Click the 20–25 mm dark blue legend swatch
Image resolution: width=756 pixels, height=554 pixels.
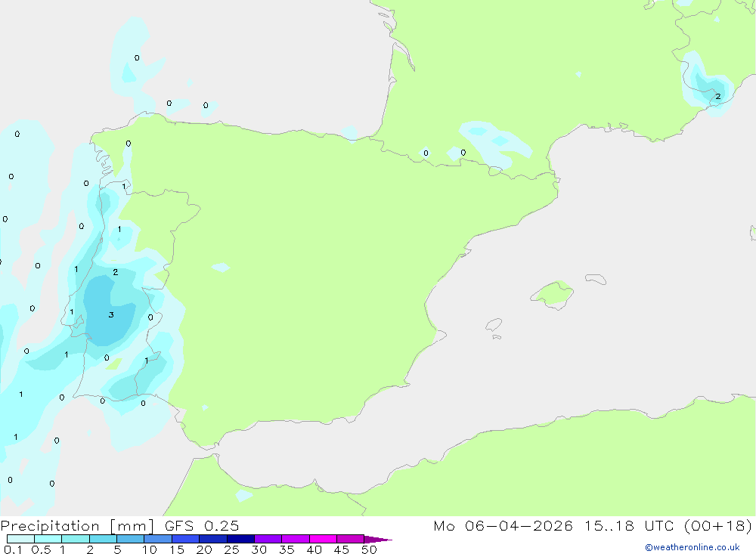click(x=213, y=539)
